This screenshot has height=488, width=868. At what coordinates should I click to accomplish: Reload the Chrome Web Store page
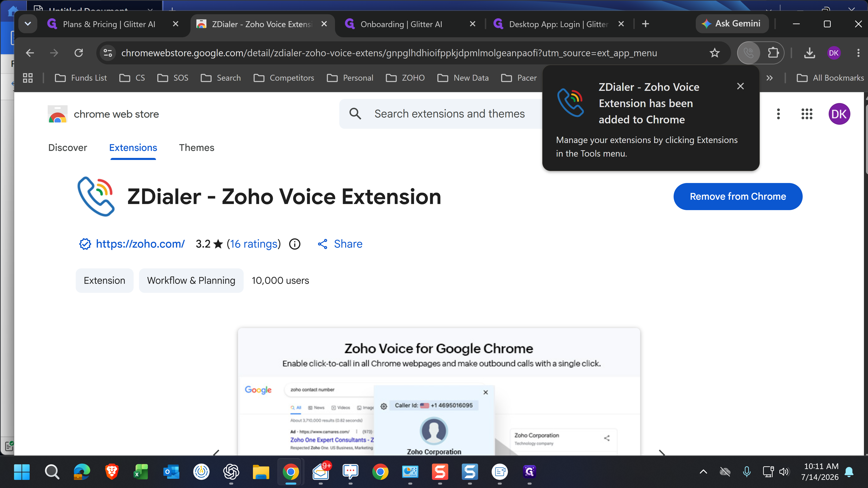(78, 53)
